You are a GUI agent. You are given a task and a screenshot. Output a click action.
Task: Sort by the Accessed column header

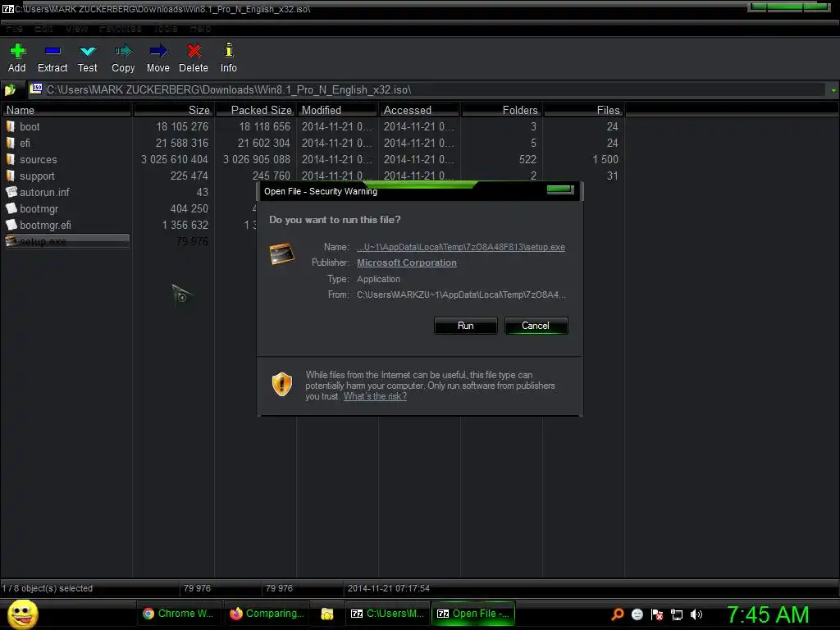point(419,110)
